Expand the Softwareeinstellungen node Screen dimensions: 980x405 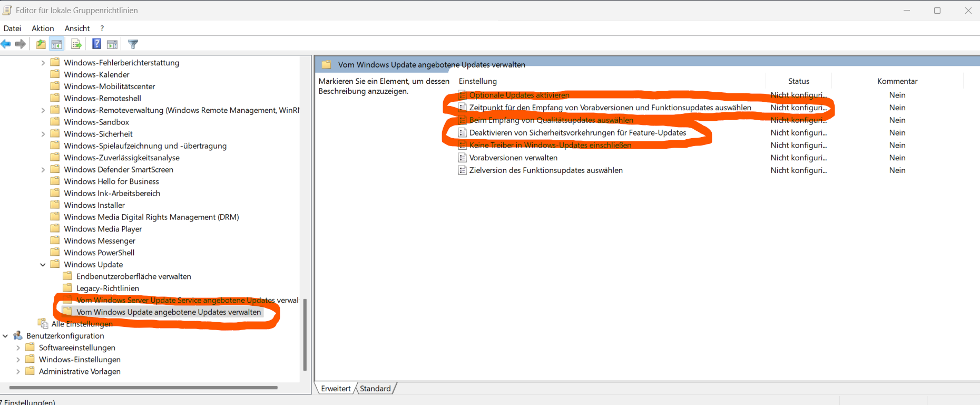pyautogui.click(x=18, y=348)
